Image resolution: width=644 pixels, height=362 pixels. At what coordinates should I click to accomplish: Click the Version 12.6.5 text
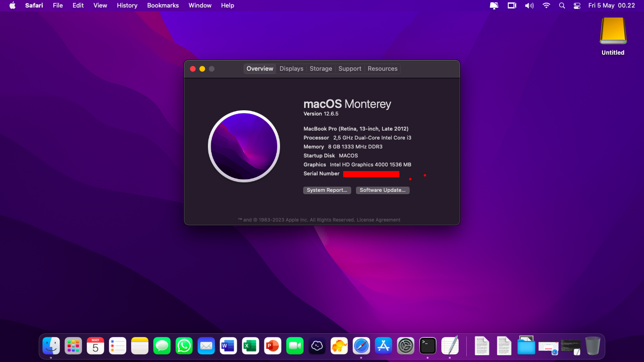[321, 114]
